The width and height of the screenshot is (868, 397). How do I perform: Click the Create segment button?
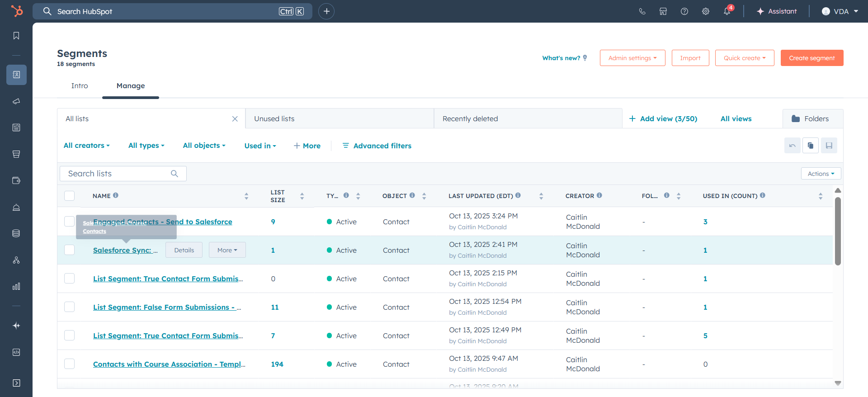(812, 58)
